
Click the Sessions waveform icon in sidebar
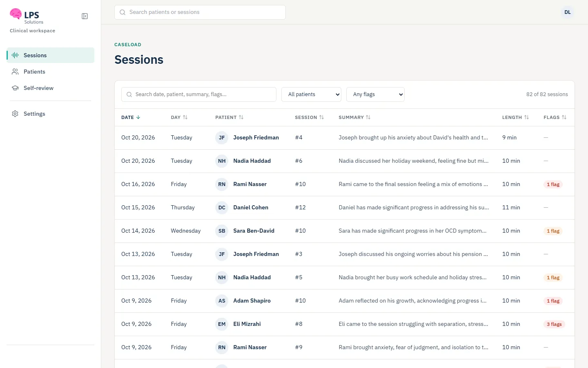coord(15,55)
